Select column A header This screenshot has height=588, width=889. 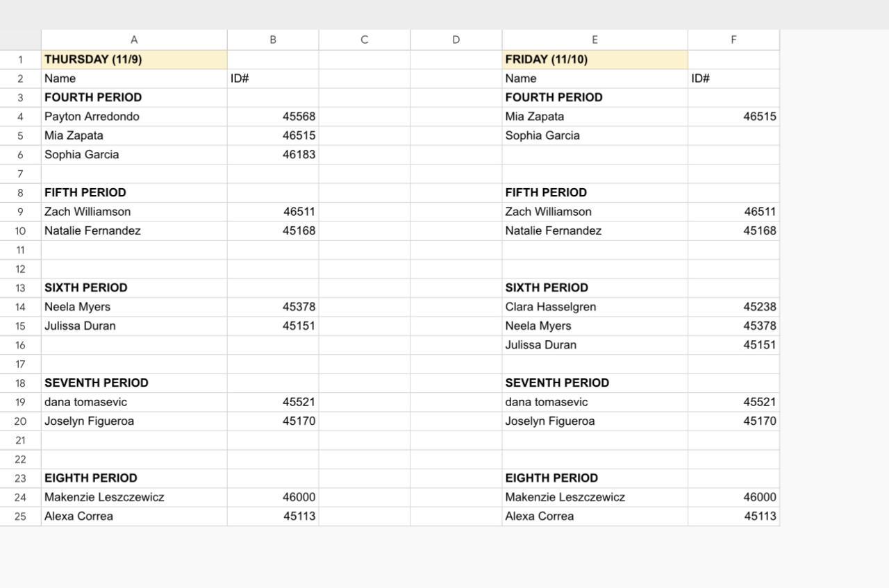pyautogui.click(x=134, y=40)
